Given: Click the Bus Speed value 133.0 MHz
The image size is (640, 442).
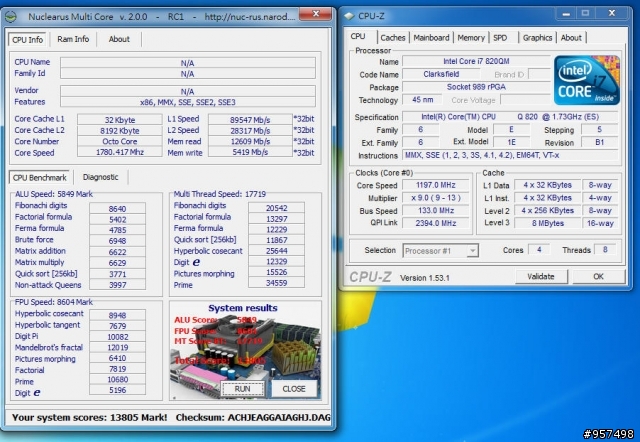Looking at the screenshot, I should tap(436, 210).
